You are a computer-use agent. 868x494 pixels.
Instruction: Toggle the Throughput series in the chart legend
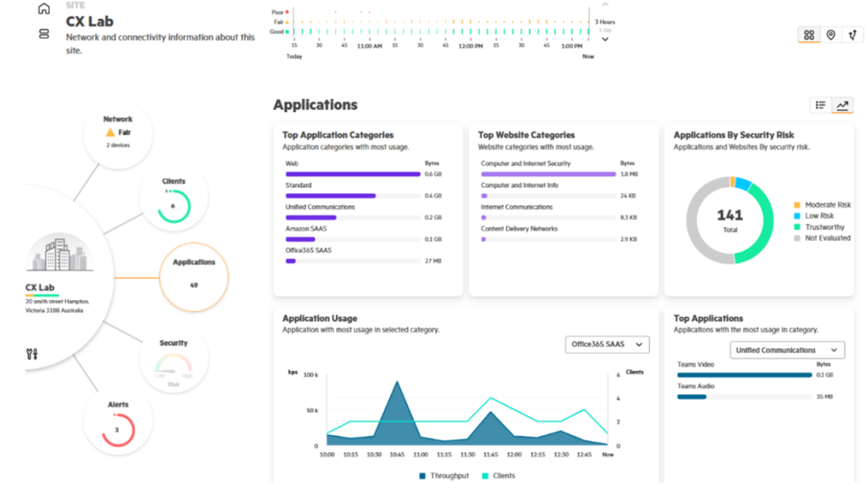click(444, 475)
